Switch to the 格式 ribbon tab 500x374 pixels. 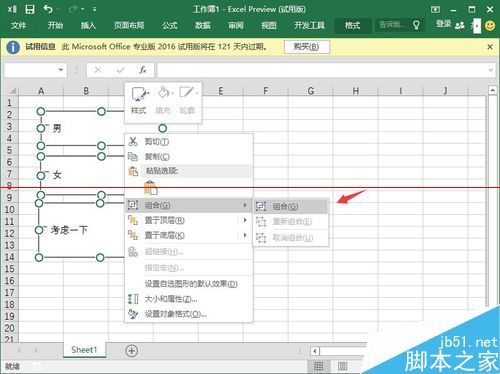coord(352,25)
